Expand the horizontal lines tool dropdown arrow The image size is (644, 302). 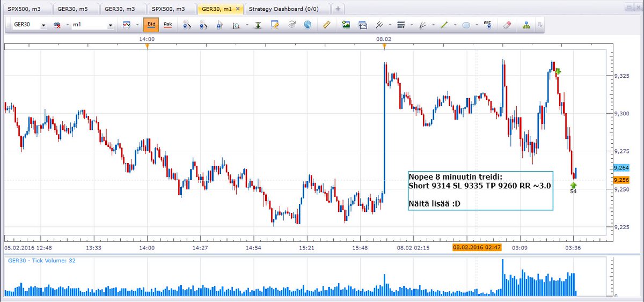[411, 25]
